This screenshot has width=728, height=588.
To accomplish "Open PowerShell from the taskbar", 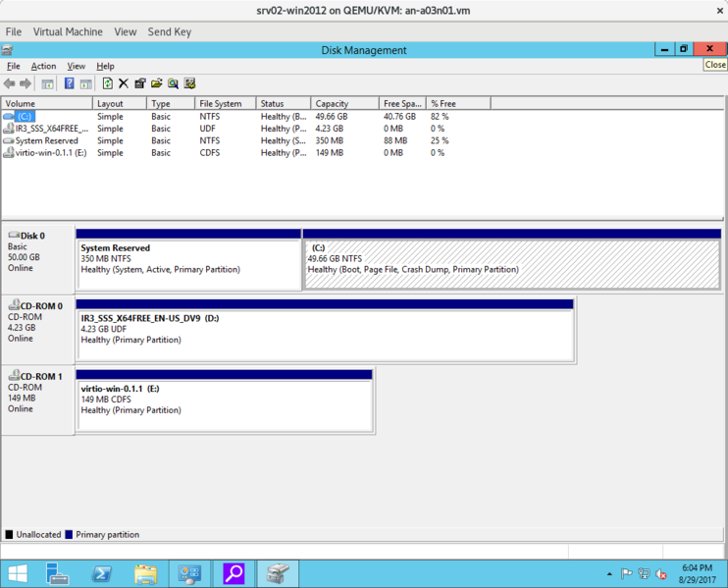I will click(x=102, y=573).
